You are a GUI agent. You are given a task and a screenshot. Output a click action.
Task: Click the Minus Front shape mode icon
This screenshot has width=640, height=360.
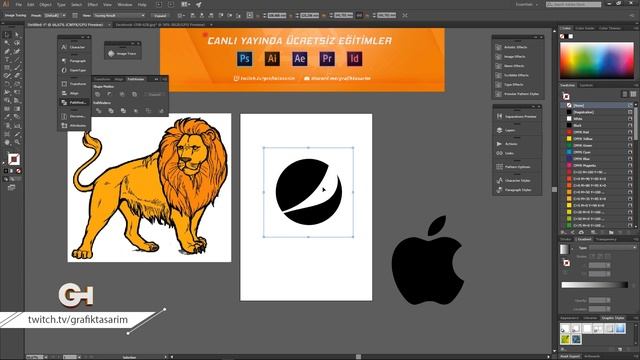[110, 94]
